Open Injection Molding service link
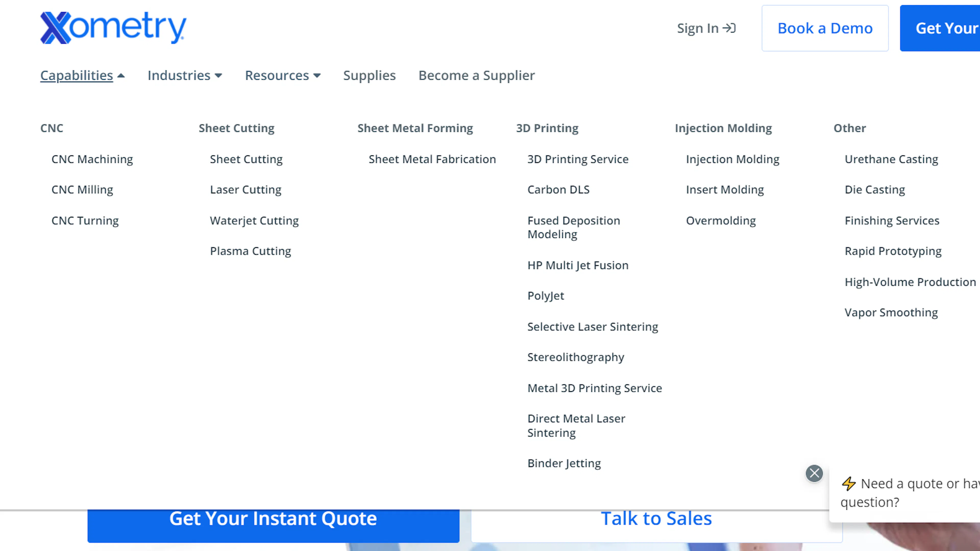The height and width of the screenshot is (551, 980). pyautogui.click(x=733, y=159)
